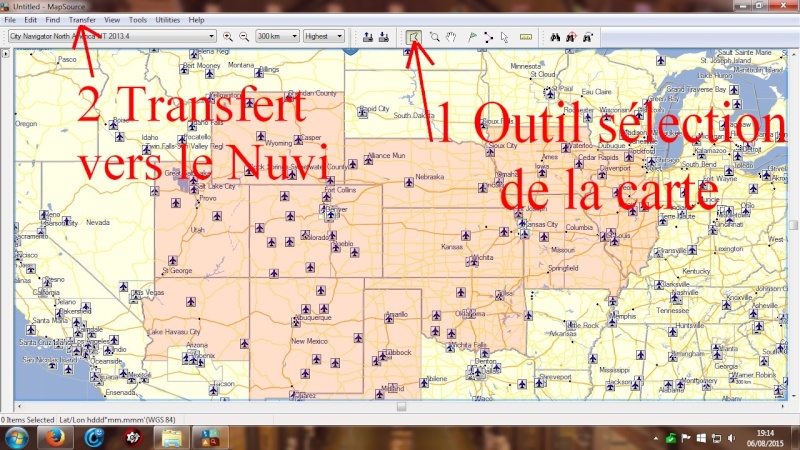Click the horizontal scrollbar thumb below map
This screenshot has height=450, width=800.
pos(402,407)
